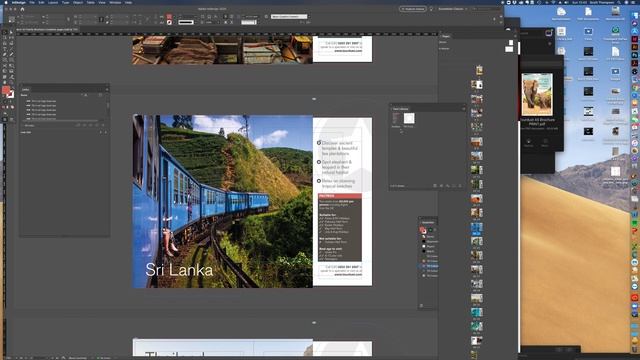Open Illustrator from the Dock

pyautogui.click(x=635, y=47)
